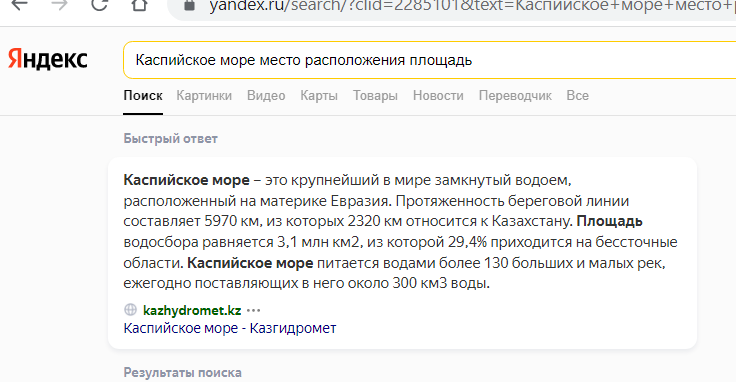Click bold 'Каспийское море' at answer start
736x382 pixels.
(186, 180)
